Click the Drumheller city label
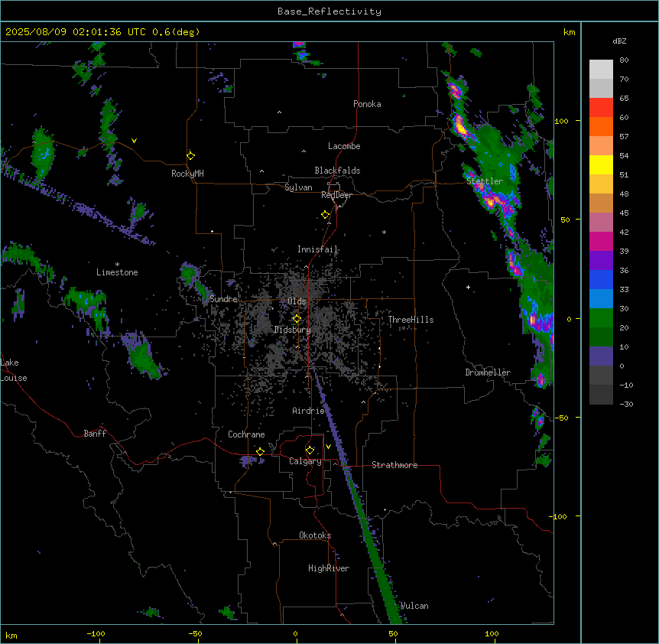 (488, 372)
